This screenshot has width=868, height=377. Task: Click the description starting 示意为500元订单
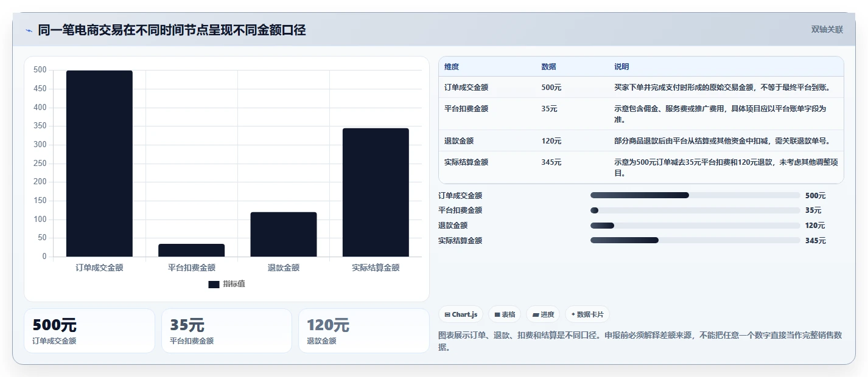click(726, 168)
